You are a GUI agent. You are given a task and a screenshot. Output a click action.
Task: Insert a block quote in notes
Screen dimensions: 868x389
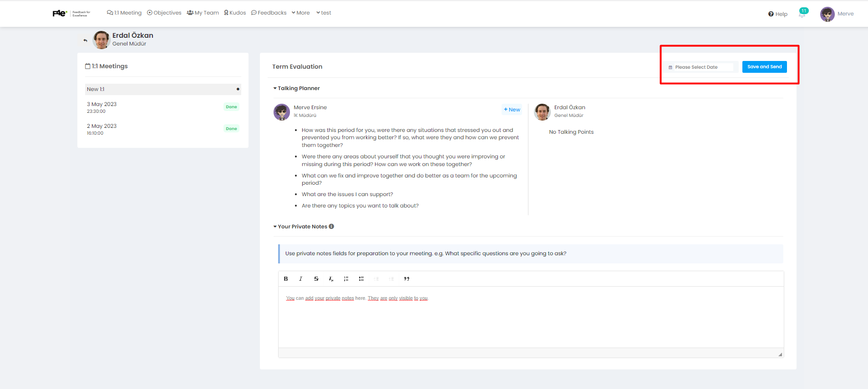[407, 279]
